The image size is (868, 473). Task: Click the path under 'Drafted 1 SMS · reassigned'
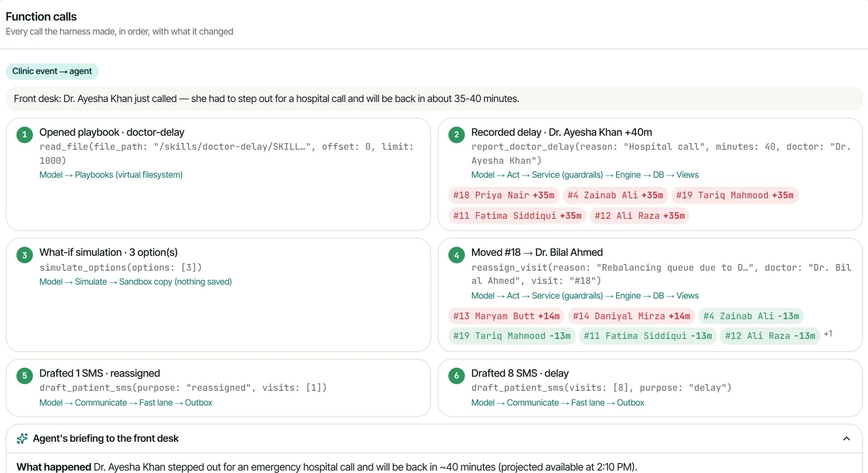[x=125, y=402]
